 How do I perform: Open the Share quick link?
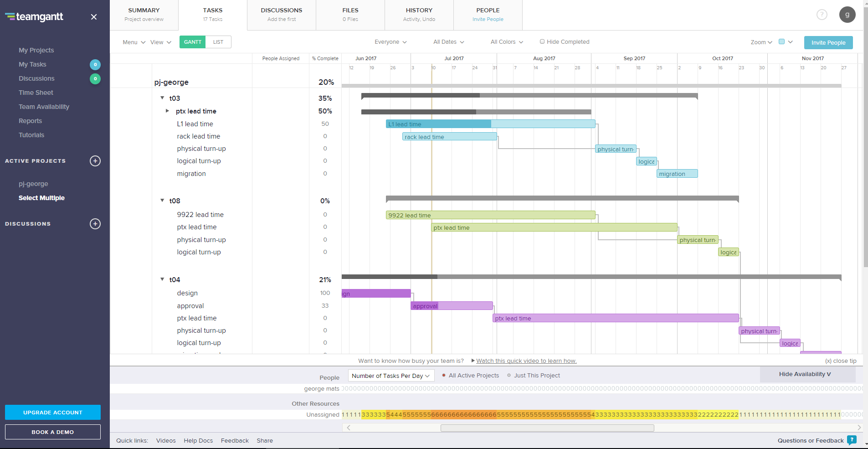pos(265,440)
